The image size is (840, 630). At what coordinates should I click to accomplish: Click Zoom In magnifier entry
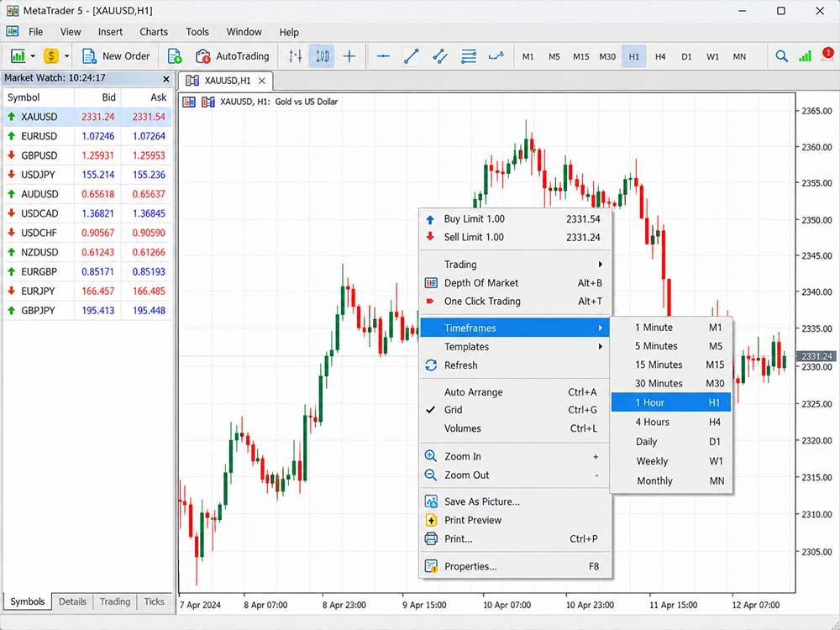[516, 456]
